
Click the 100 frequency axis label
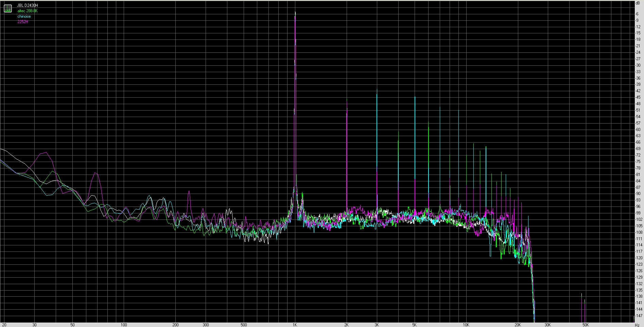pos(124,325)
